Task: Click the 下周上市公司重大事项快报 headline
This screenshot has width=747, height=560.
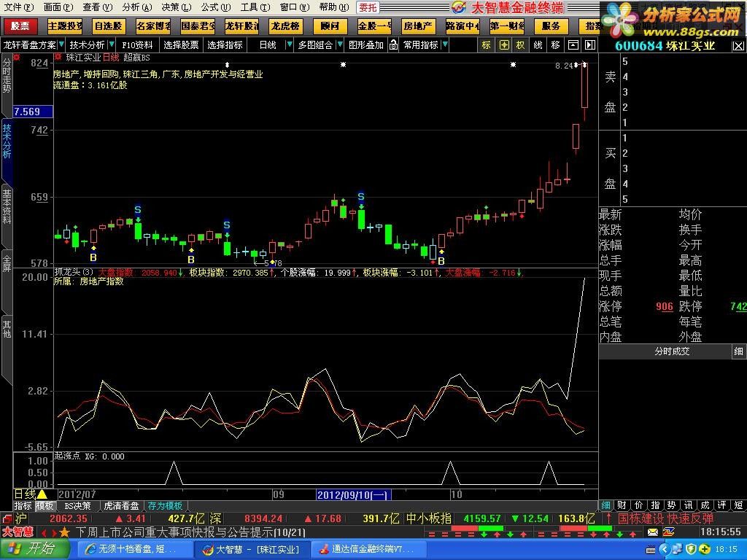Action: pyautogui.click(x=190, y=532)
